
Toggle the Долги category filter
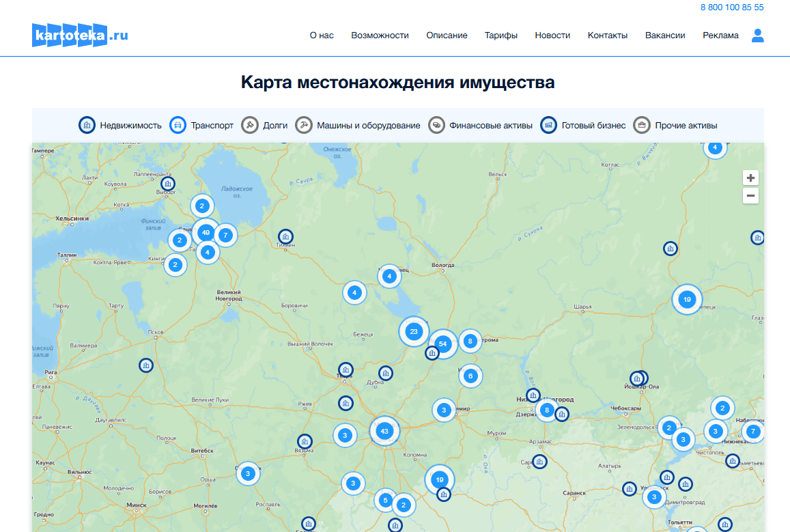coord(265,125)
